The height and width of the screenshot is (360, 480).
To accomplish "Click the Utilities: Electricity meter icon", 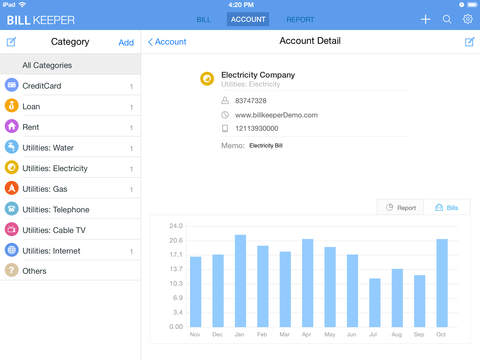I will (x=12, y=168).
